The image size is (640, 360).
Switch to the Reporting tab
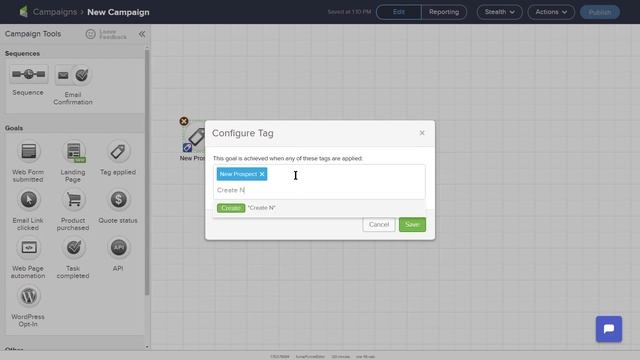(x=444, y=12)
